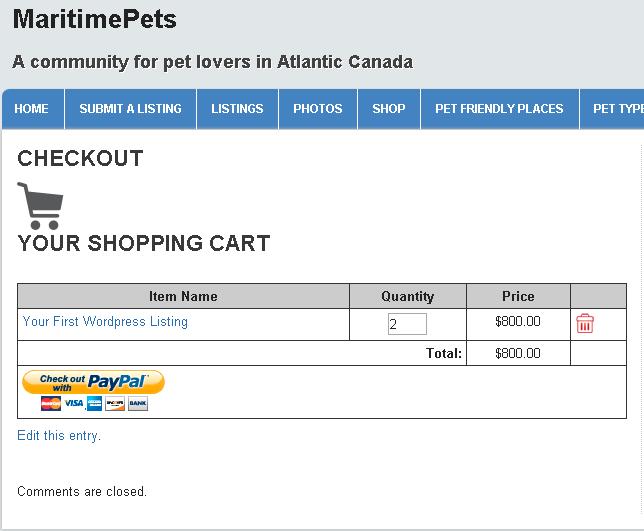Open the SHOP menu item
This screenshot has height=531, width=644.
coord(389,109)
